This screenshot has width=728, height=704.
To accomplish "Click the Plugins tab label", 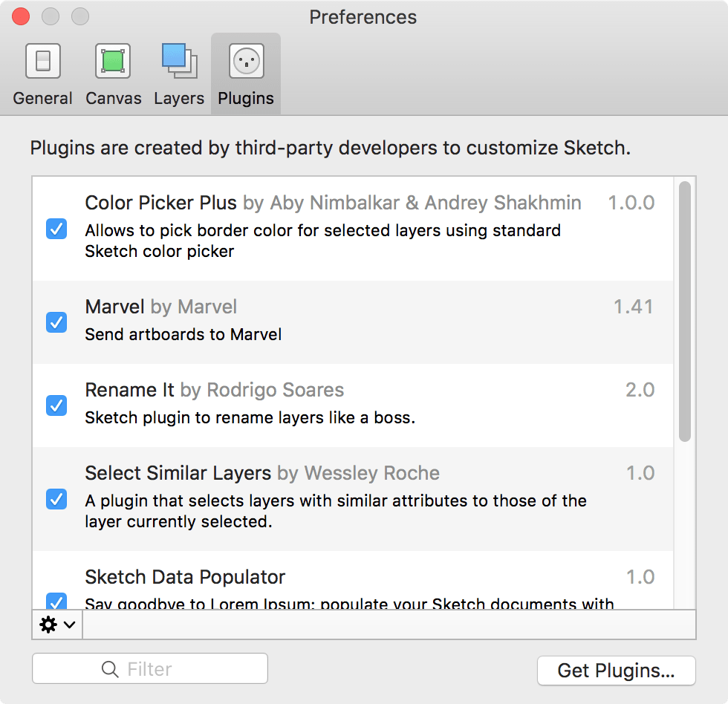I will coord(246,99).
